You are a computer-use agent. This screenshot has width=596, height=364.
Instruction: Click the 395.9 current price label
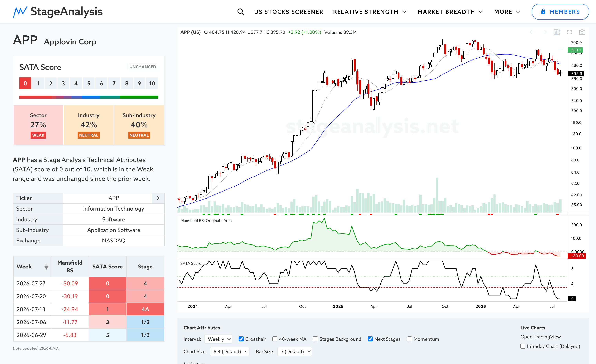pos(576,73)
